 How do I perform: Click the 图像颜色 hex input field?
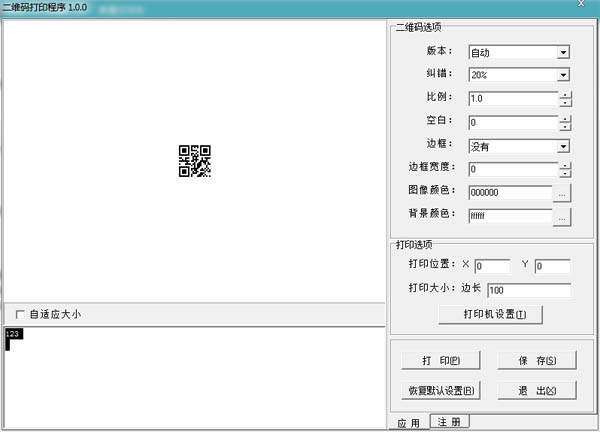click(x=510, y=193)
